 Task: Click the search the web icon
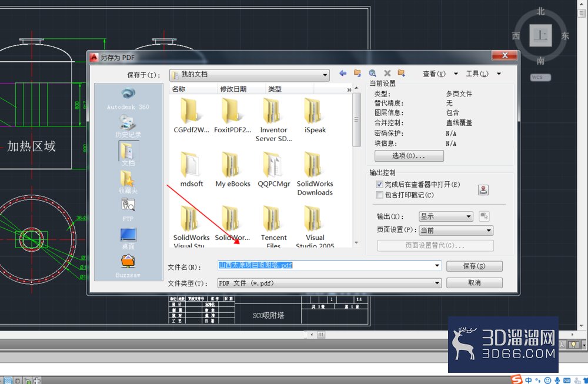click(372, 73)
